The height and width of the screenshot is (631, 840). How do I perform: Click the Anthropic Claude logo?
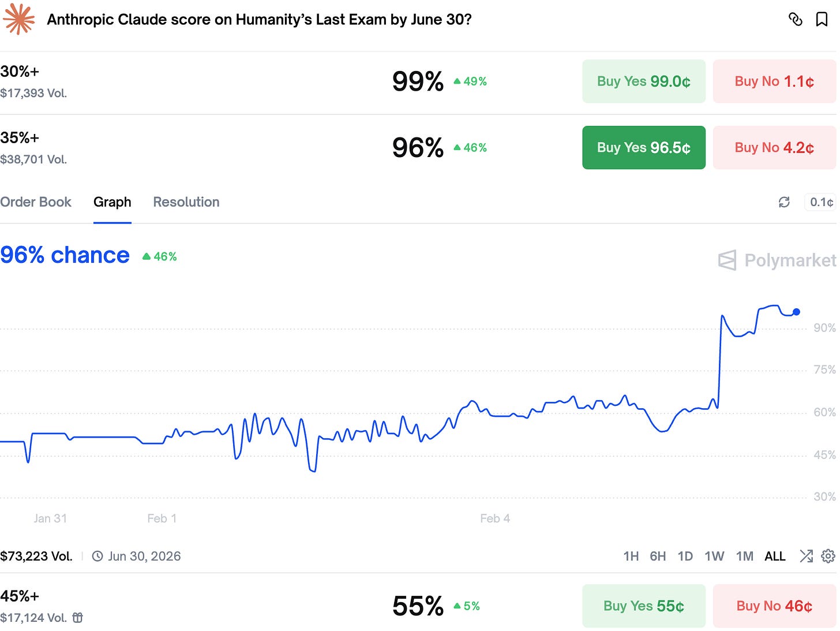[x=18, y=19]
